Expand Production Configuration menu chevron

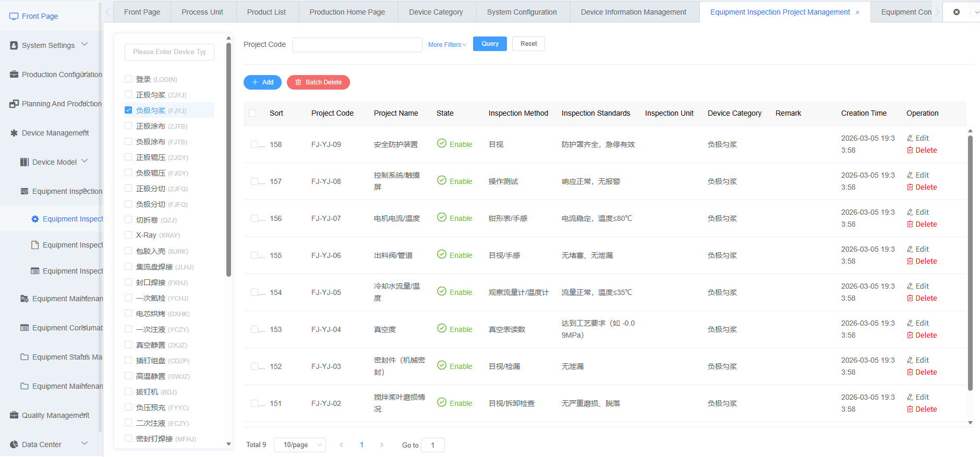(x=84, y=73)
